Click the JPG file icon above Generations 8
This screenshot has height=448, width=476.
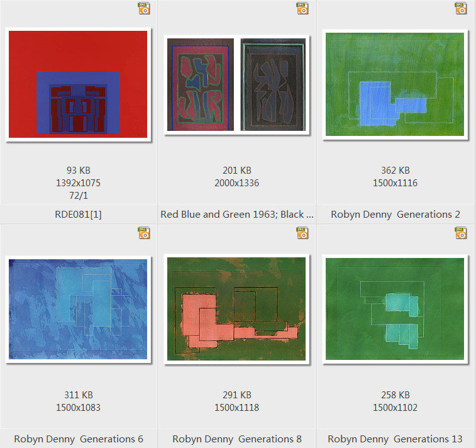click(302, 233)
